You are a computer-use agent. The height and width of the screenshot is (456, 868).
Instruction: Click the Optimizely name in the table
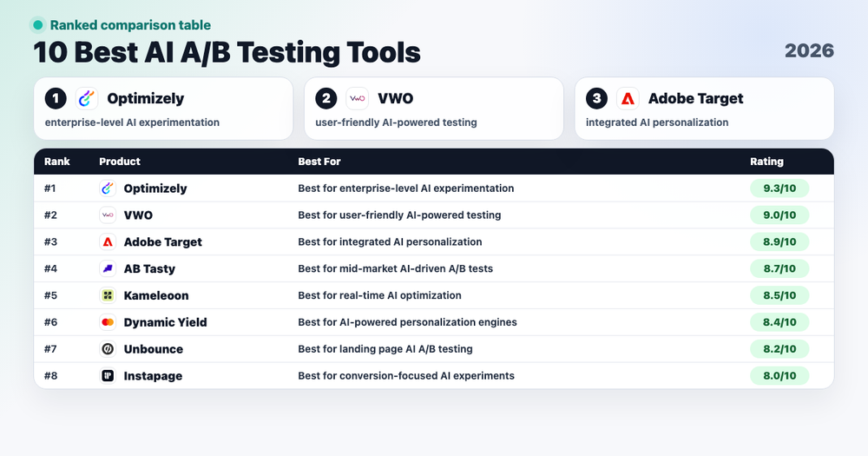(x=155, y=188)
